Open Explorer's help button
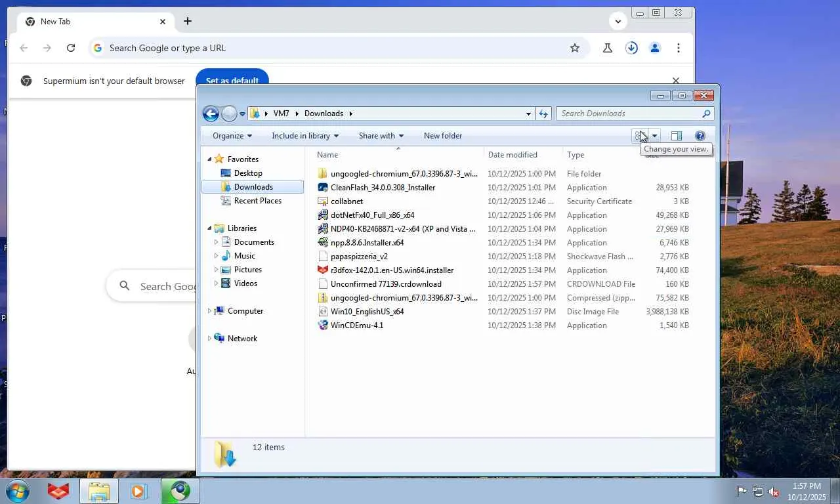The image size is (840, 504). tap(700, 136)
